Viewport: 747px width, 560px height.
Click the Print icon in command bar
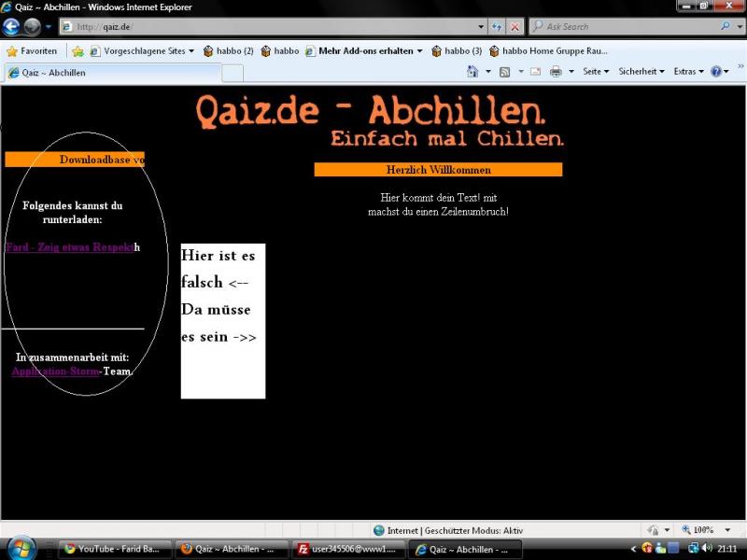click(x=556, y=72)
